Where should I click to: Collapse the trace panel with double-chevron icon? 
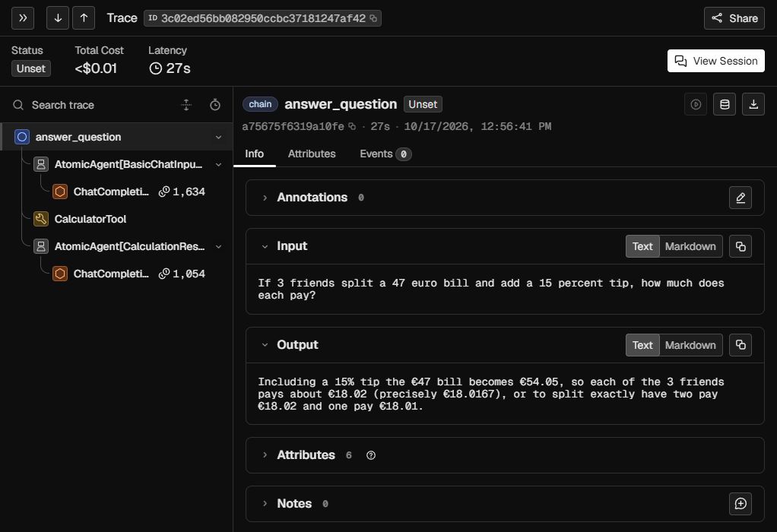point(23,18)
